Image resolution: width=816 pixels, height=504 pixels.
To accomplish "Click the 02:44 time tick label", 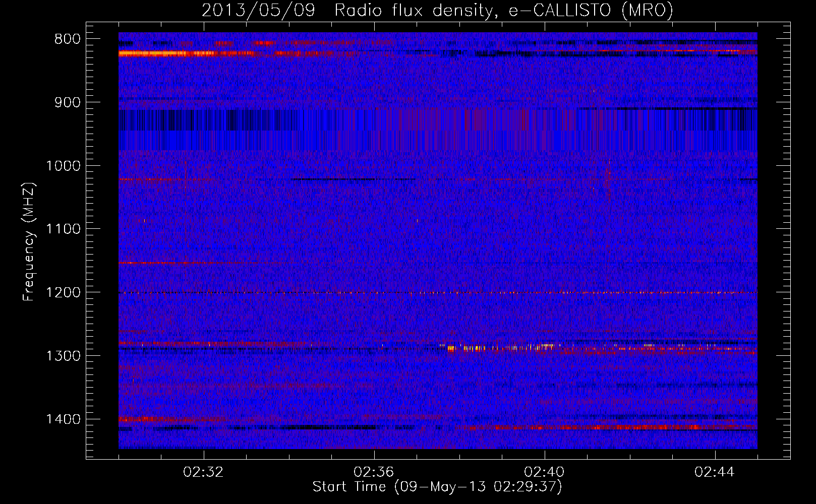I will pyautogui.click(x=715, y=472).
